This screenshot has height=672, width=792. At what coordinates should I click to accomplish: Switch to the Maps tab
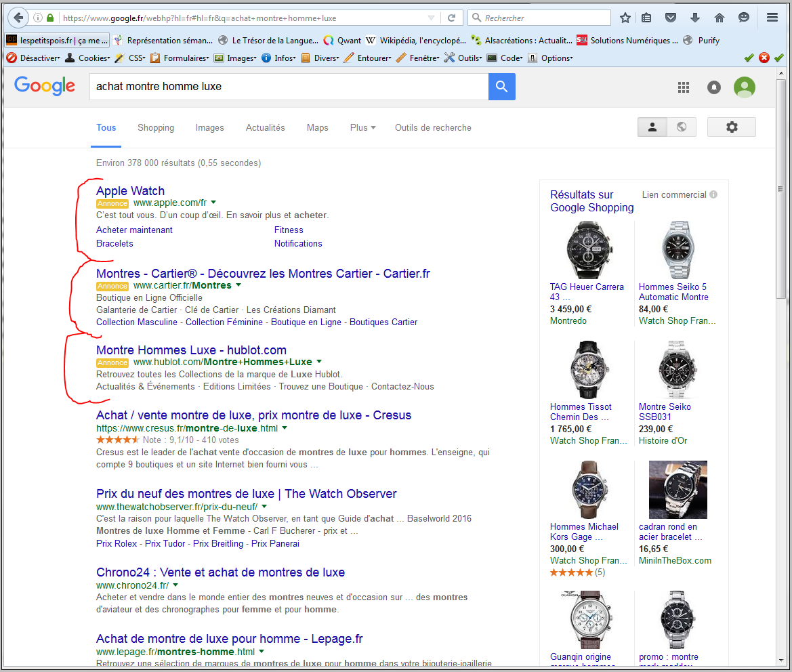317,128
